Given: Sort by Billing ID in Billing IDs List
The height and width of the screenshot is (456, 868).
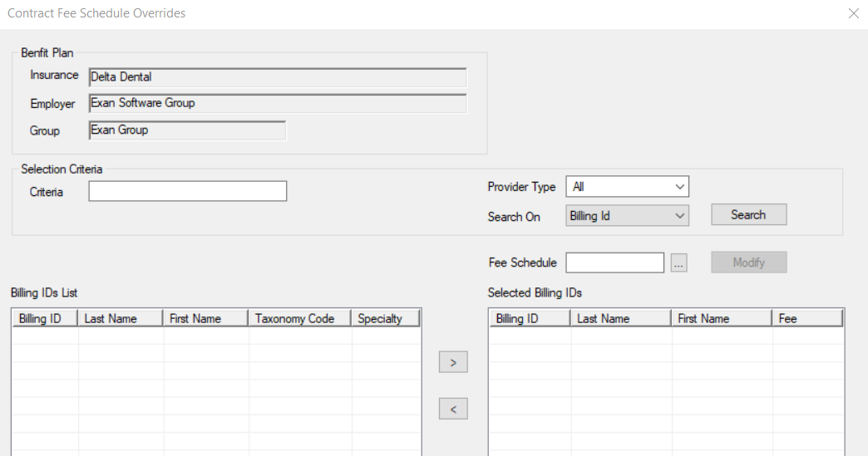Looking at the screenshot, I should click(x=44, y=319).
